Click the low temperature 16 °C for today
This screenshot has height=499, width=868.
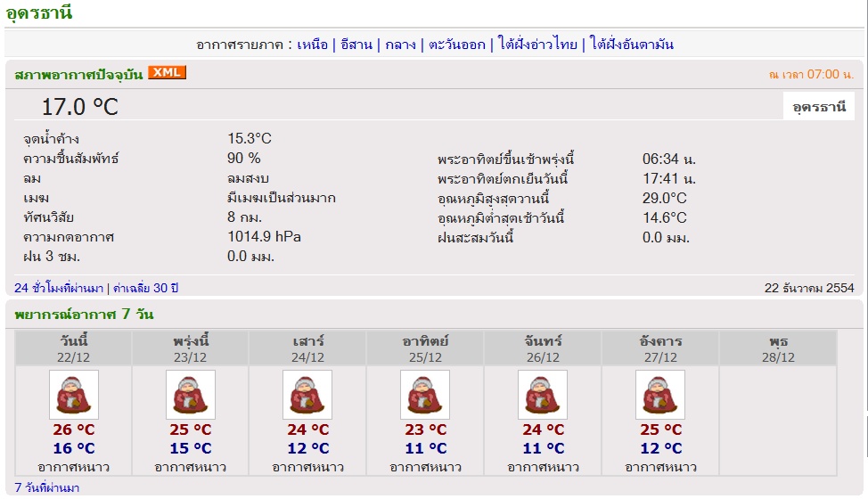click(74, 449)
